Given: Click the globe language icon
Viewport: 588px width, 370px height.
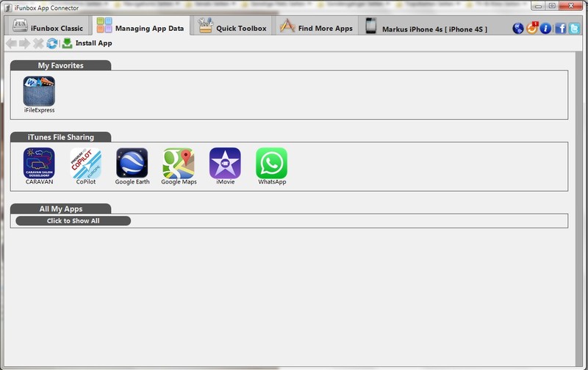Looking at the screenshot, I should point(519,29).
